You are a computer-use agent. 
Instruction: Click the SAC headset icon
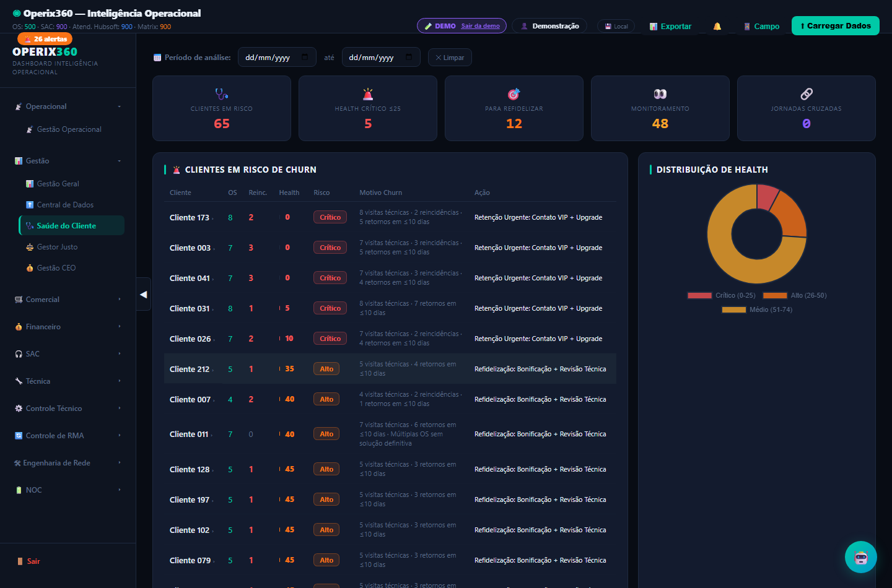(x=19, y=354)
